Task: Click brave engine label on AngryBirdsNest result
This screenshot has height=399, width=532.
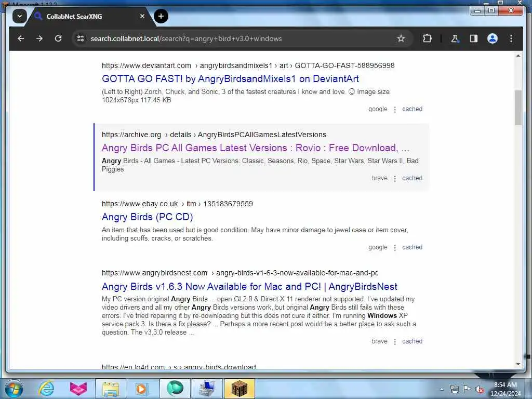Action: point(379,341)
